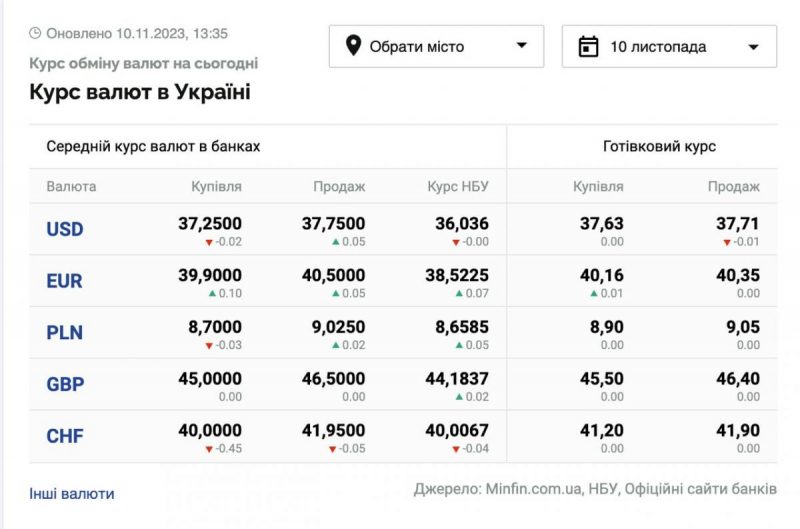
Task: Open the CHF currency link
Action: click(64, 437)
